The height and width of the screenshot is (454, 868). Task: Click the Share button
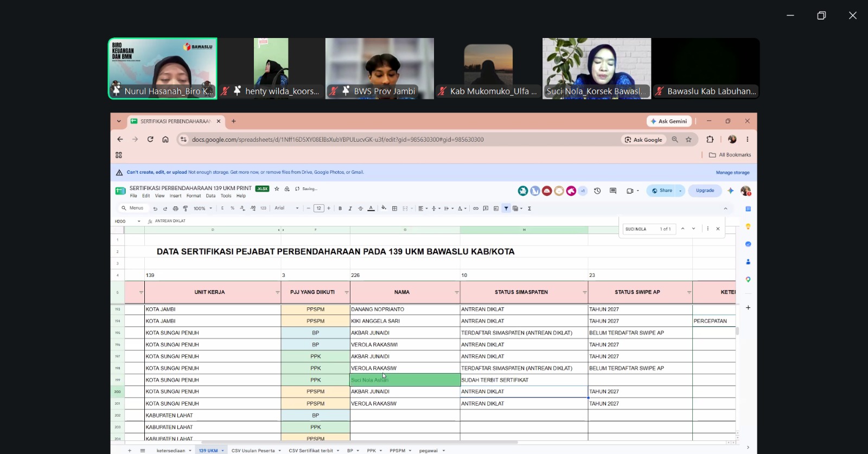pyautogui.click(x=661, y=191)
